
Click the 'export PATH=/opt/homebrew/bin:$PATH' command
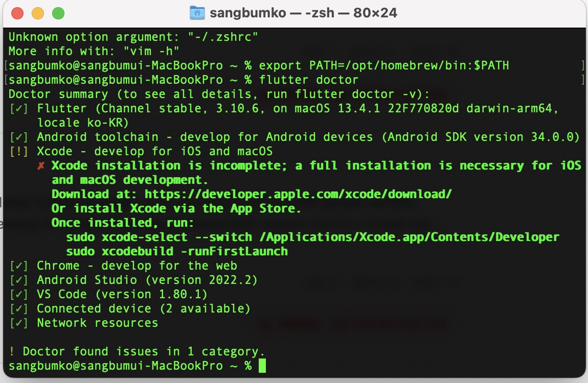384,65
